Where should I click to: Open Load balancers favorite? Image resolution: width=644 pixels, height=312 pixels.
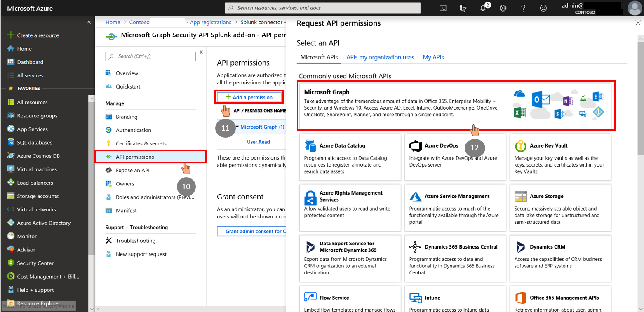click(x=35, y=183)
